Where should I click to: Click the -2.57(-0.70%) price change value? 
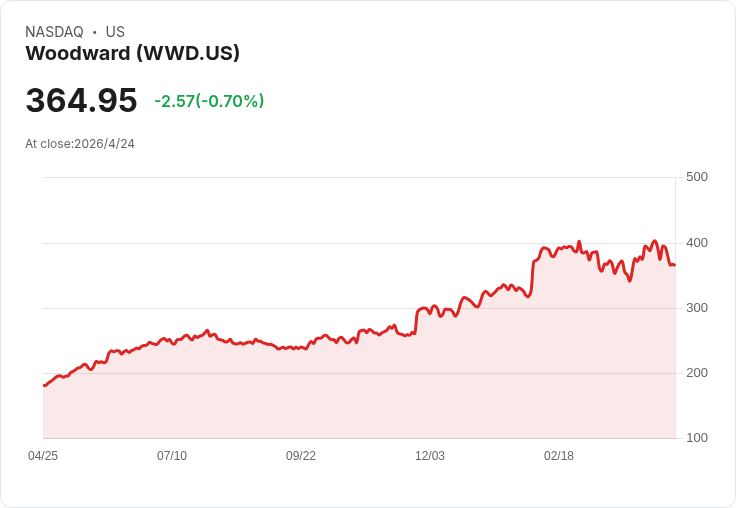click(209, 101)
